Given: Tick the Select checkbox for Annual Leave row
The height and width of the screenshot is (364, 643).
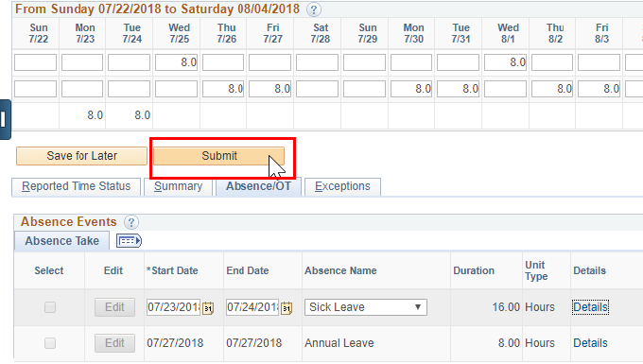Looking at the screenshot, I should pyautogui.click(x=50, y=342).
